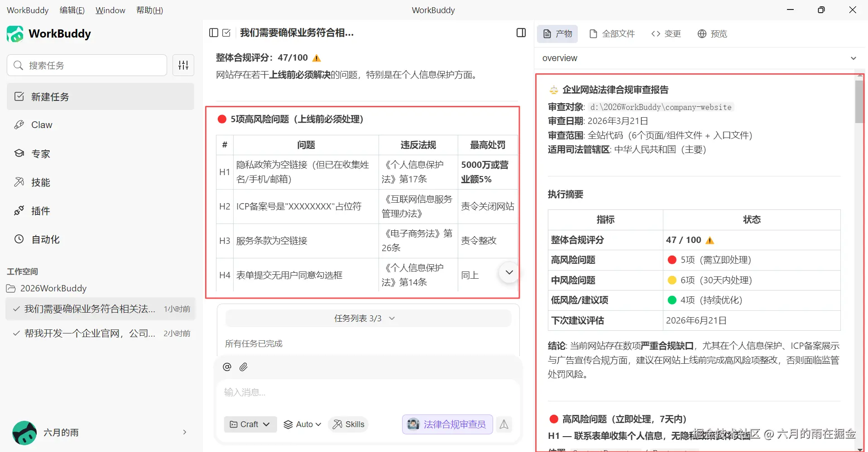This screenshot has height=452, width=868.
Task: Expand the 六月的雨 profile chevron
Action: pos(185,433)
